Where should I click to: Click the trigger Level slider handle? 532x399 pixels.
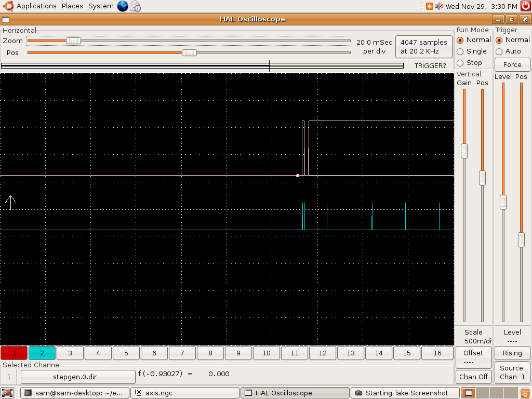point(503,202)
